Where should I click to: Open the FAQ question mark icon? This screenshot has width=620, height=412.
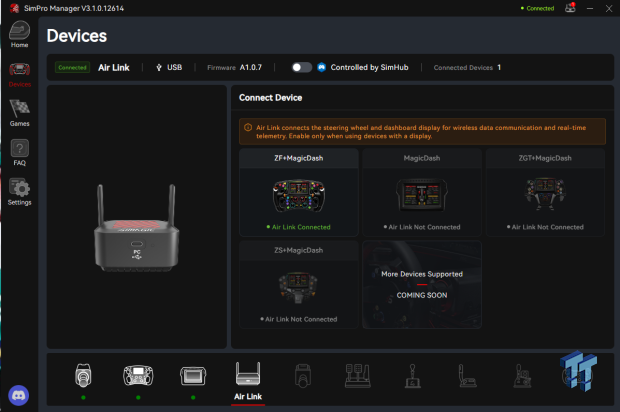19,153
